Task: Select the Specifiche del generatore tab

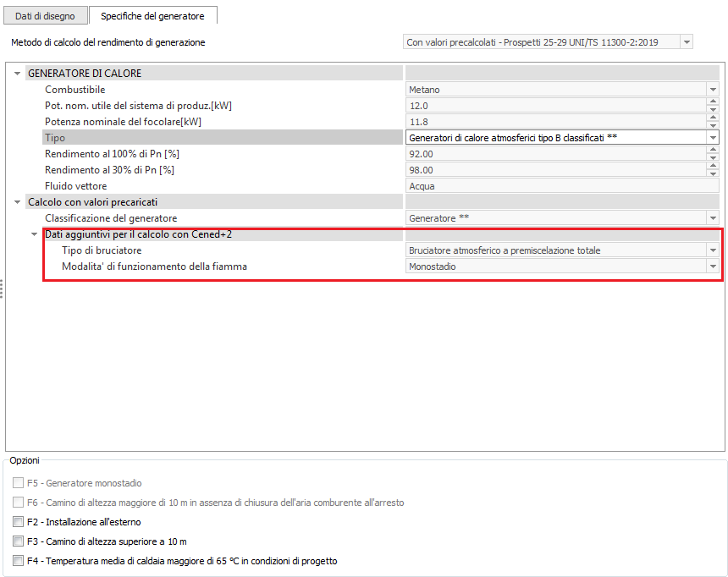Action: pyautogui.click(x=152, y=16)
